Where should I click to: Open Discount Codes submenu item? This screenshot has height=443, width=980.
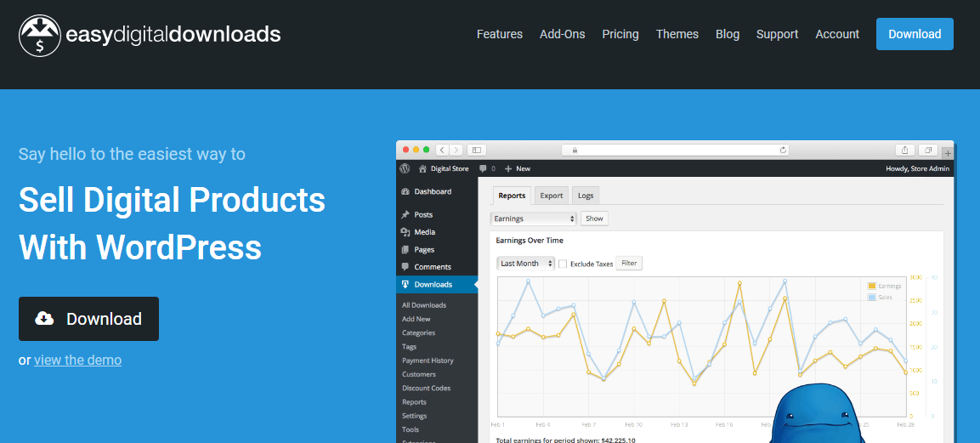coord(426,388)
